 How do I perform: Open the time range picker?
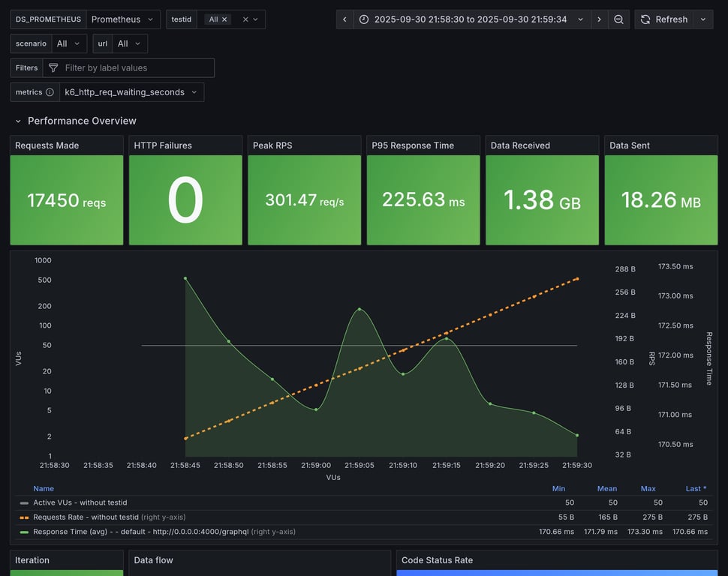click(x=471, y=19)
